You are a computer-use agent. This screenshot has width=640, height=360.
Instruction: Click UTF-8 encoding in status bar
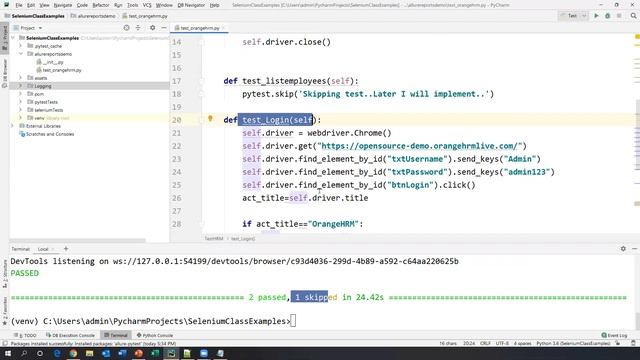pos(502,344)
